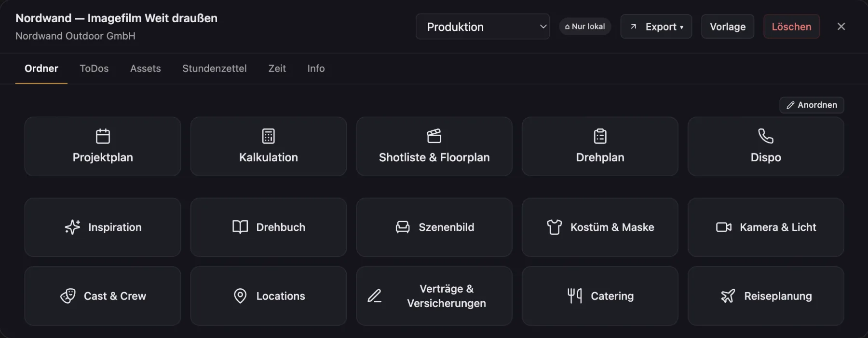Click the Kostüm & Maske shirt icon
This screenshot has height=338, width=868.
coord(555,227)
